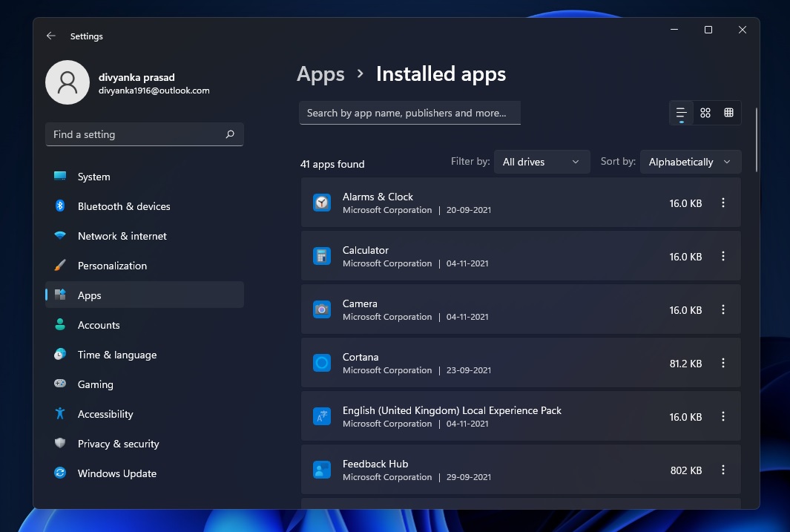Click the 20-09-2021 install date
Image resolution: width=790 pixels, height=532 pixels.
[x=469, y=210]
